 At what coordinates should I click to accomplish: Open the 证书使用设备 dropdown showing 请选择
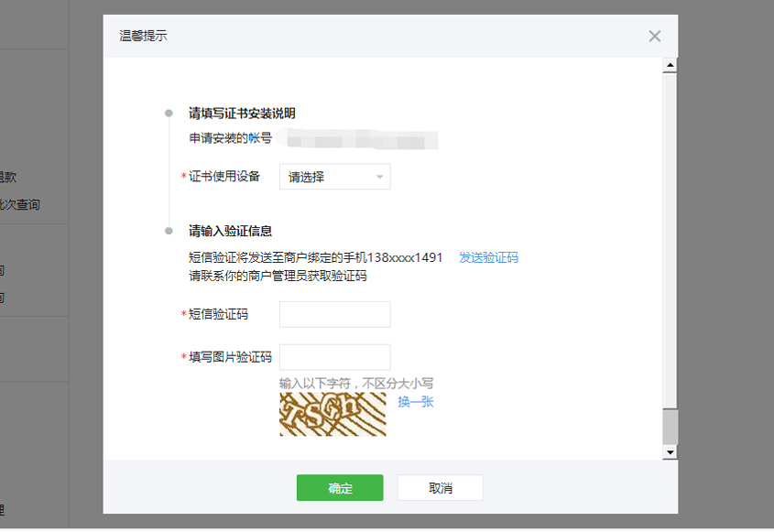[x=334, y=177]
